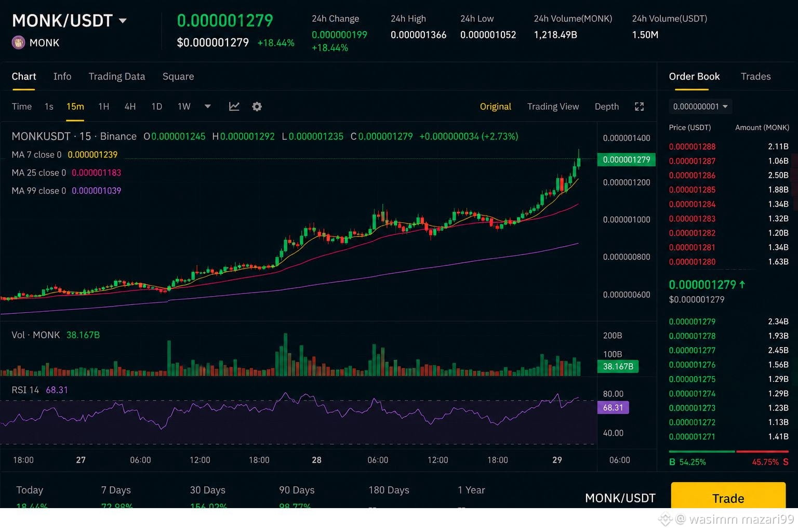798x532 pixels.
Task: Select the 1H interval
Action: 104,107
